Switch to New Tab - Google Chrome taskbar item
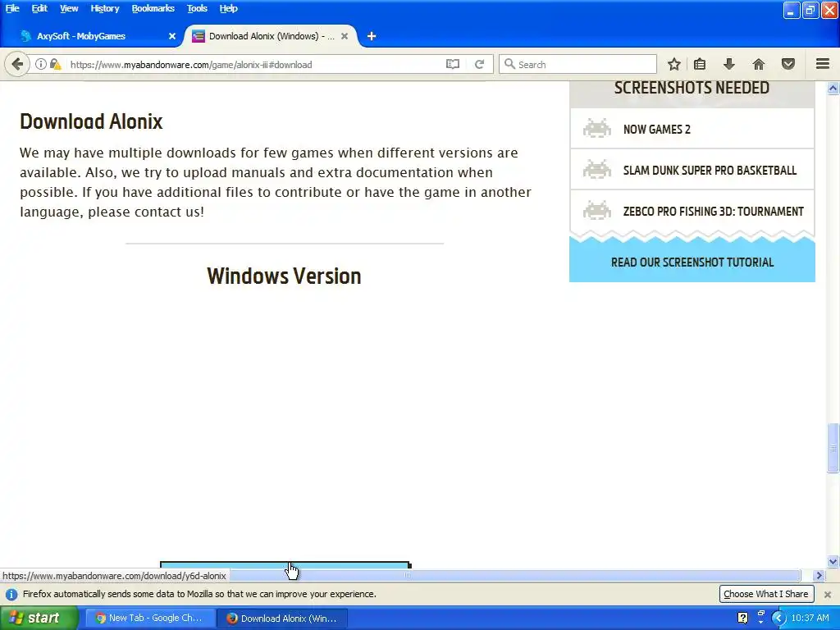 (149, 618)
